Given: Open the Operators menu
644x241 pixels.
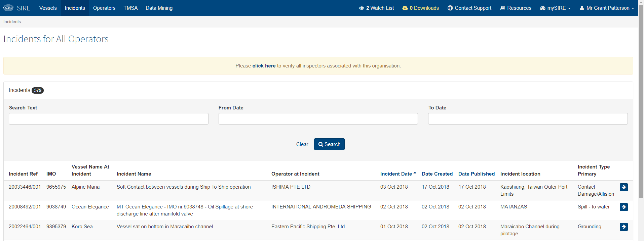Looking at the screenshot, I should (104, 8).
